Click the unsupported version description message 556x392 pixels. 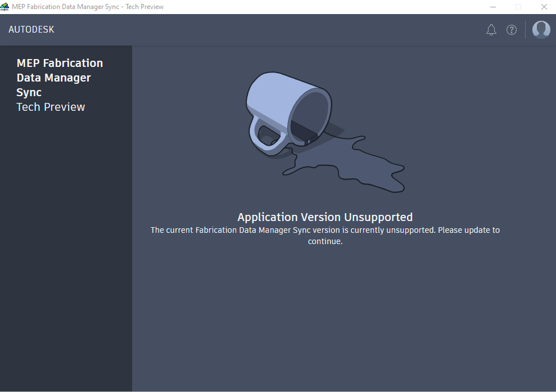[x=325, y=236]
